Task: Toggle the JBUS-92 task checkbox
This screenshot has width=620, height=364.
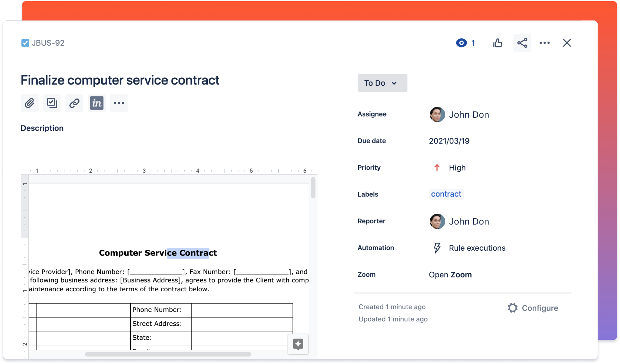Action: point(25,42)
